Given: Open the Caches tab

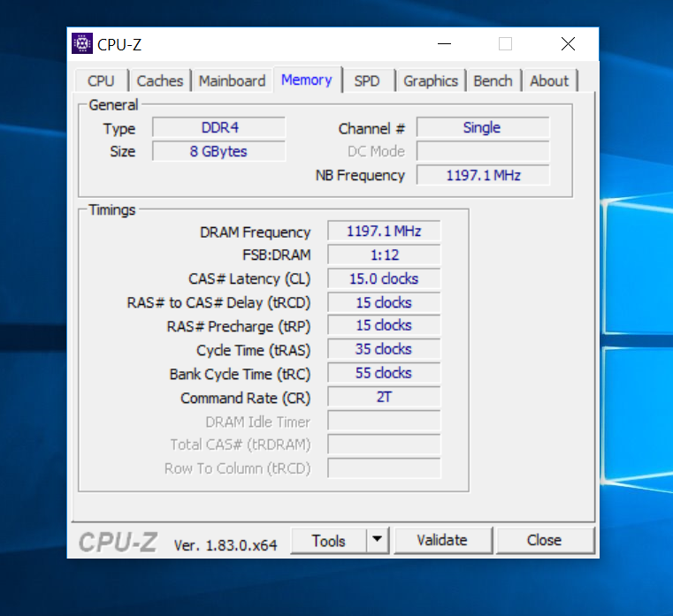Looking at the screenshot, I should click(160, 81).
